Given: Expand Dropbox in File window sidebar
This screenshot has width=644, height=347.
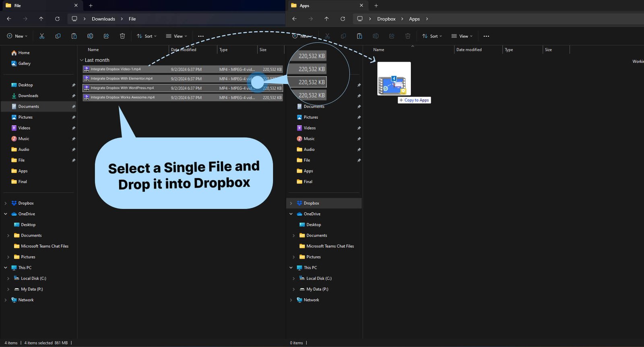Looking at the screenshot, I should coord(5,204).
